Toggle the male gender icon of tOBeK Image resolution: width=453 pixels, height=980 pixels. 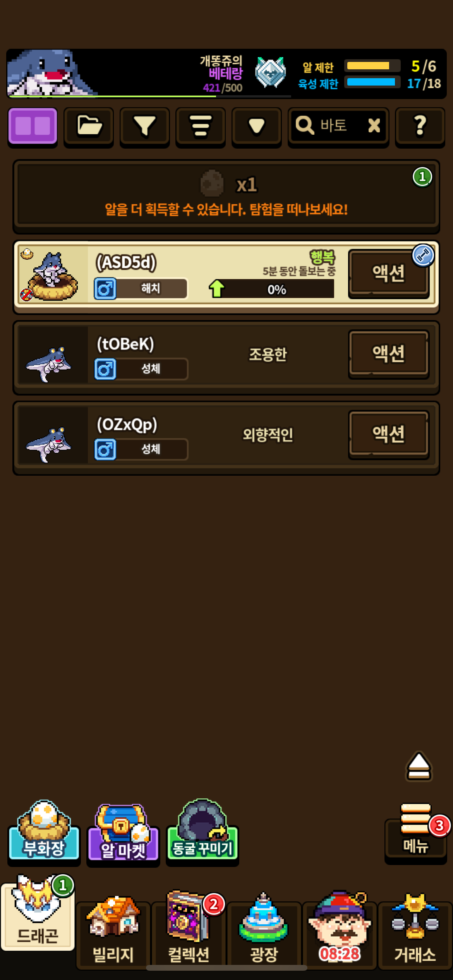105,369
